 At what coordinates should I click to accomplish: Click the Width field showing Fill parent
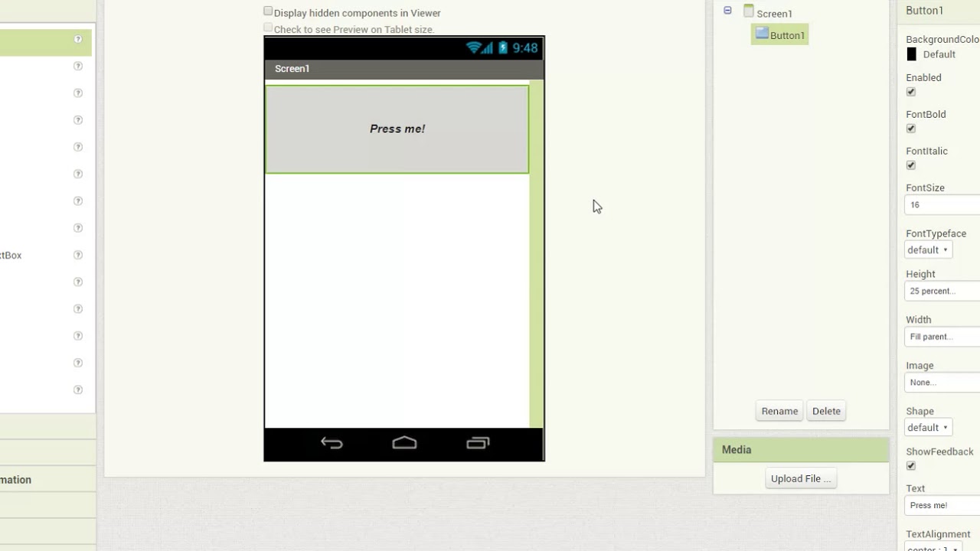(942, 337)
